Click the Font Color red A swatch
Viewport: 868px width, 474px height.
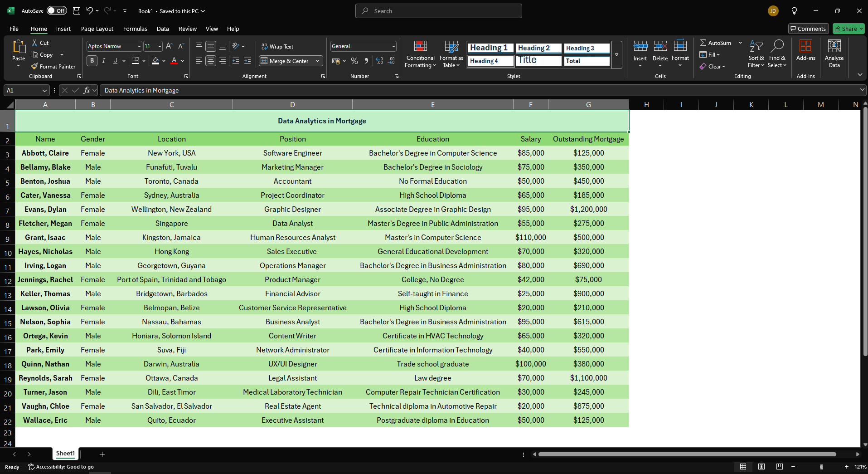tap(174, 61)
